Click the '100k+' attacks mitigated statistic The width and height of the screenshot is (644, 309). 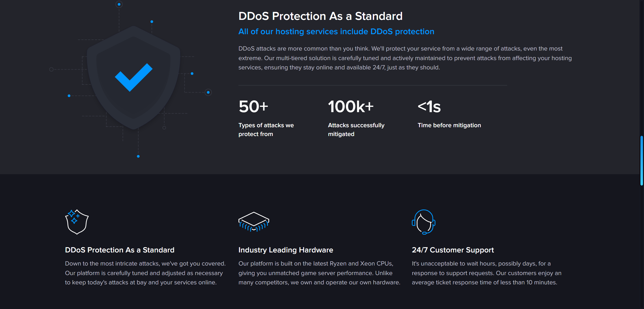[351, 107]
